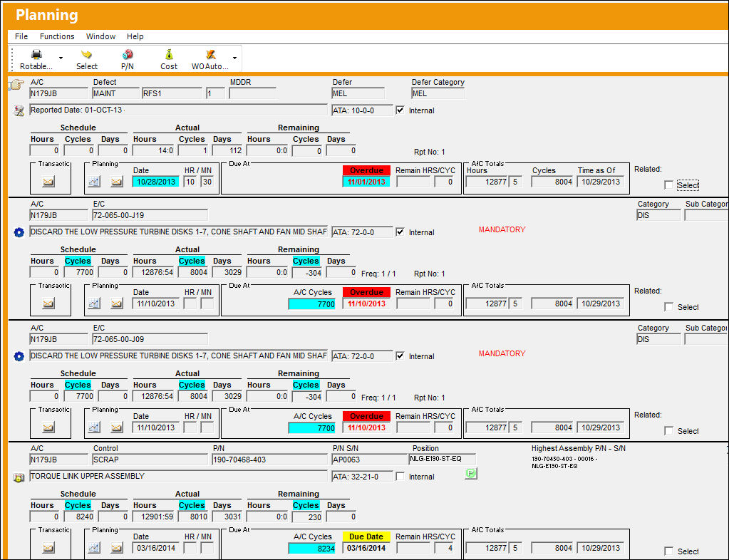Click the Planning Date field showing 10/28/2013

point(156,182)
